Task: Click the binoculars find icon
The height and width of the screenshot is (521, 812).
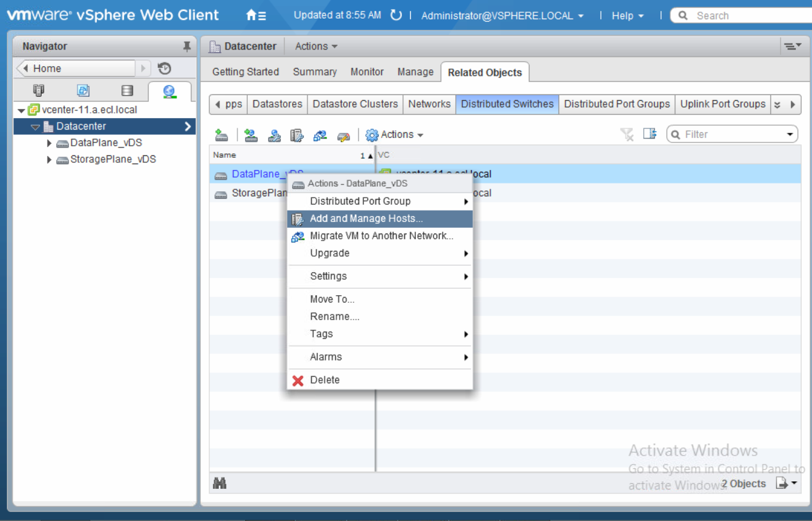Action: point(220,483)
